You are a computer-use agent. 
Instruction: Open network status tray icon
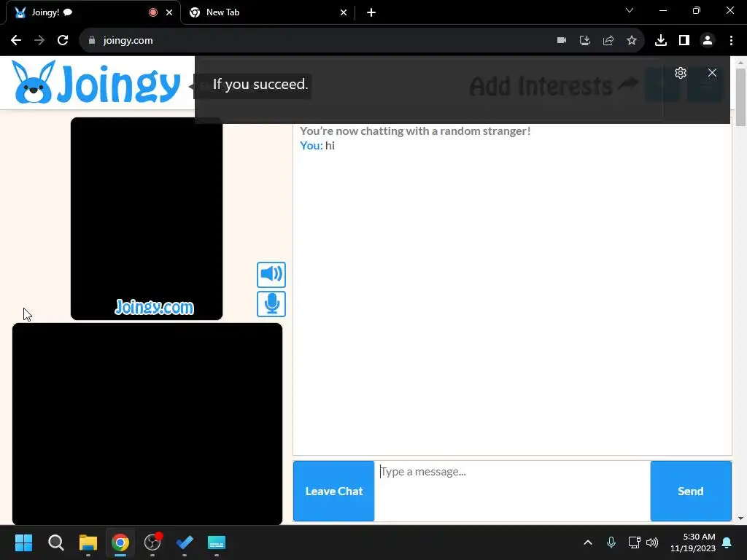click(634, 542)
